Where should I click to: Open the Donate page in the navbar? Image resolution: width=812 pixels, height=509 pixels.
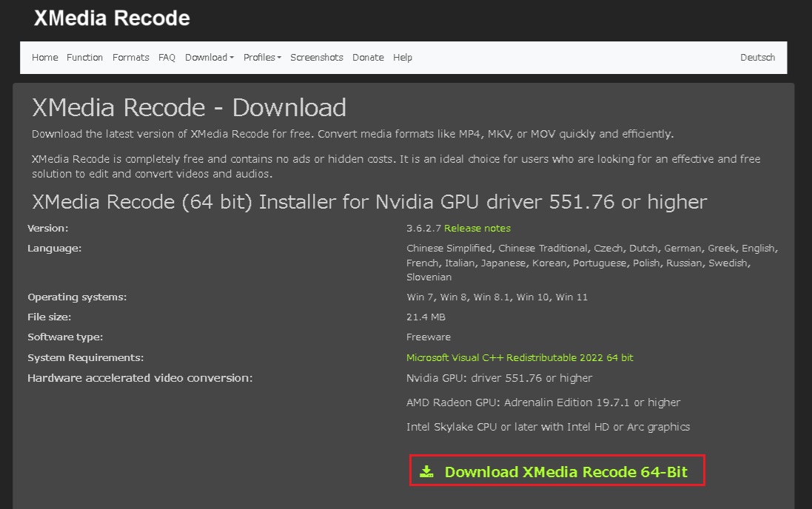(x=368, y=58)
